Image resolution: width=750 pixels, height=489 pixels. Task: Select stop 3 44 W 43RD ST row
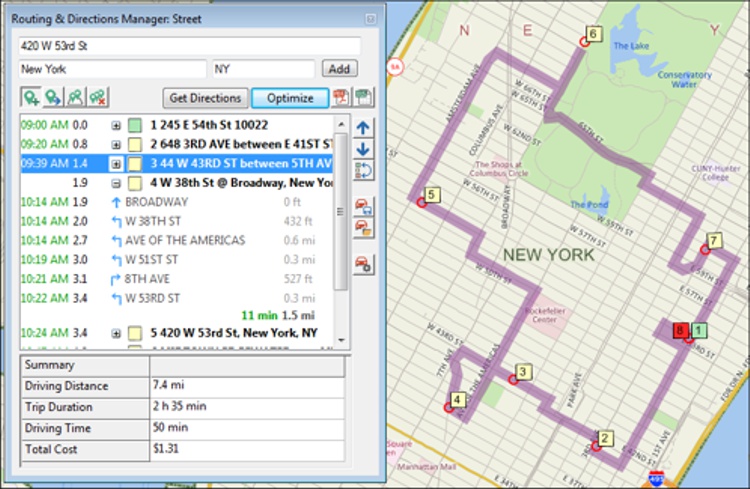240,164
